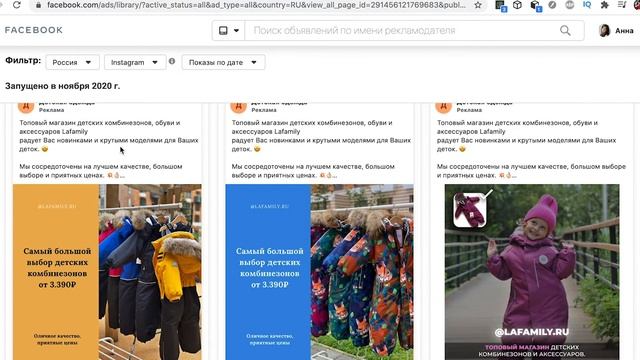Open Анна profile avatar
Image resolution: width=640 pixels, height=360 pixels.
604,30
